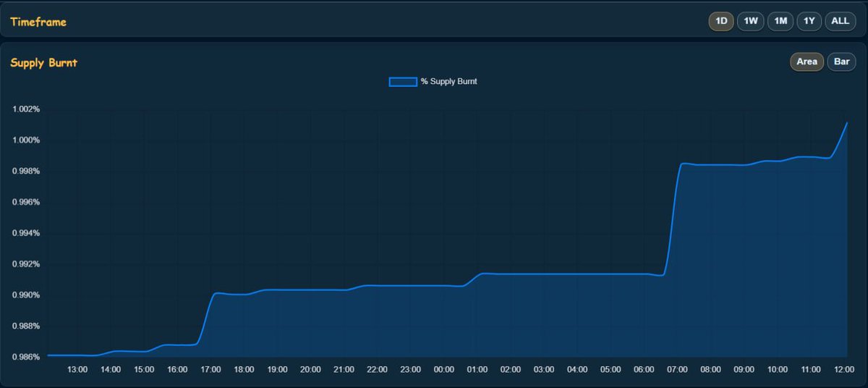Screen dimensions: 868x388
Task: Click the 0.998% y-axis label
Action: tap(25, 172)
